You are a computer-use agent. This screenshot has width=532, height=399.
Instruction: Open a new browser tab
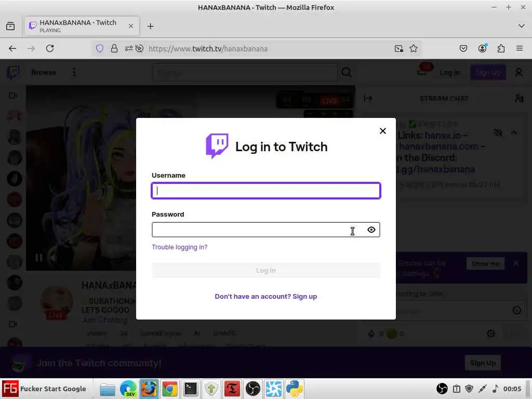pos(150,26)
